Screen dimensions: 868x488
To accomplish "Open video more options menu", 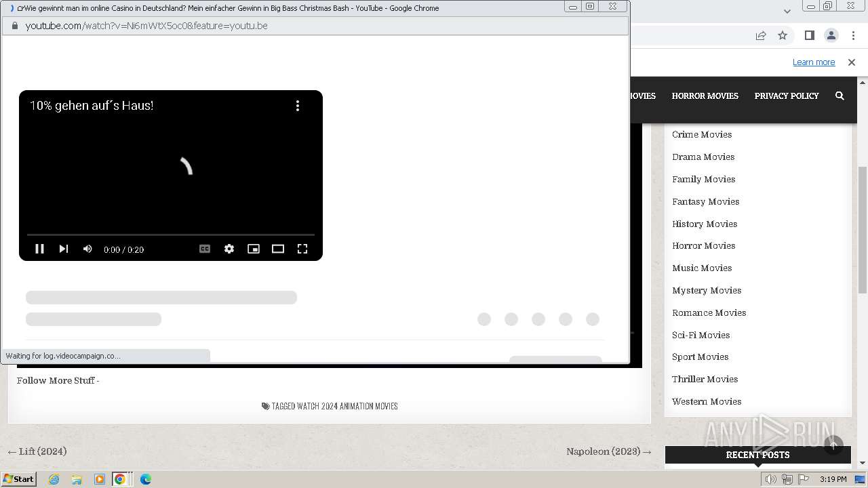I will pos(297,106).
